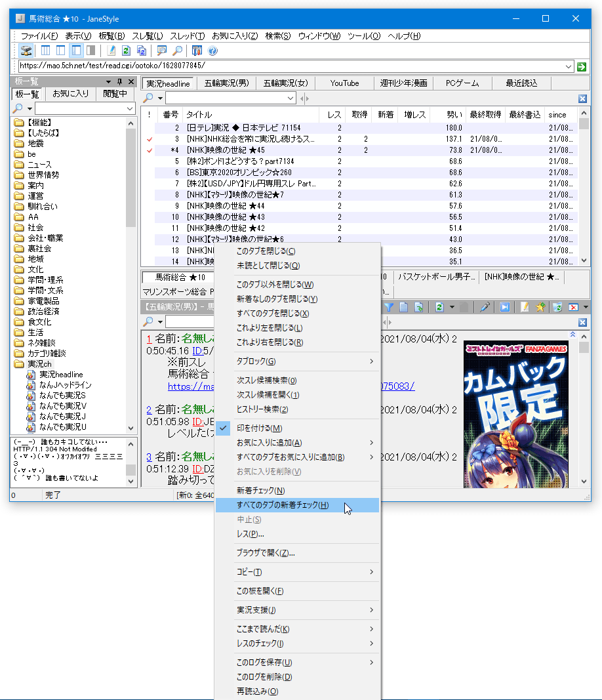
Task: Toggle the red check mark on row *4
Action: [150, 150]
